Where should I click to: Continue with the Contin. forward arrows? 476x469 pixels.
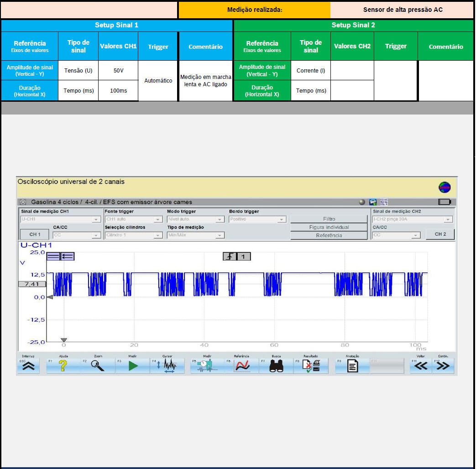[443, 366]
